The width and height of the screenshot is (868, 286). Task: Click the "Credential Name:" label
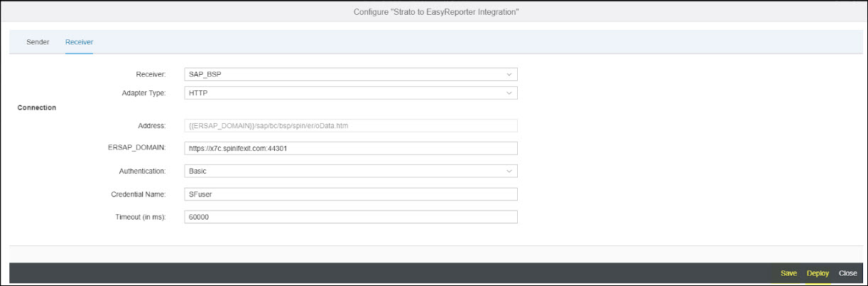click(138, 194)
